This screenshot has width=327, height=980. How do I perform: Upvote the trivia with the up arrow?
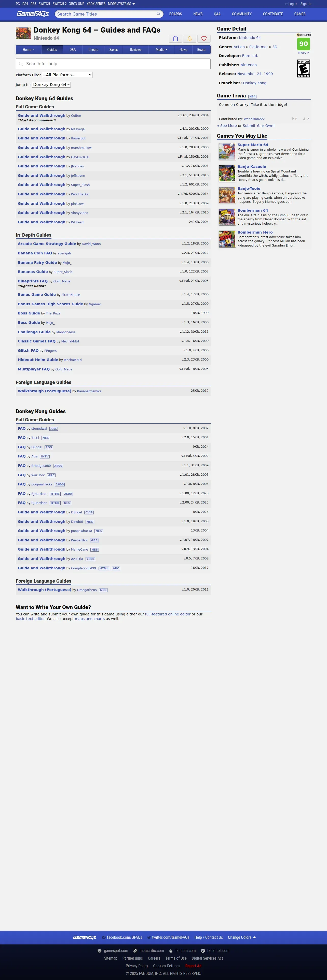292,119
